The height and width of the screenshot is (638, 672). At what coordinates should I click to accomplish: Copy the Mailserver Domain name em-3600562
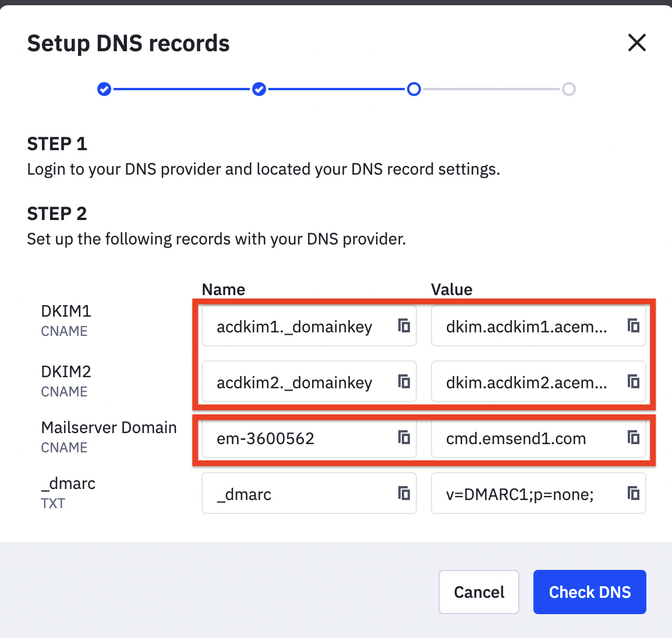coord(404,437)
